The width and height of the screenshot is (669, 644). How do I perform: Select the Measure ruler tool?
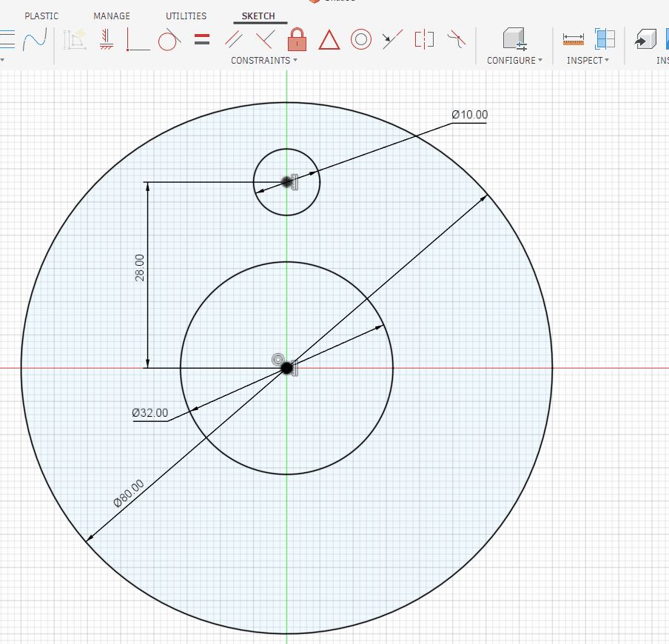click(x=573, y=40)
